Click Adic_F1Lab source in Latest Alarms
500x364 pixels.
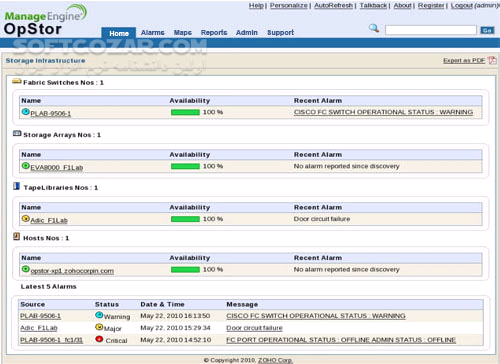39,328
